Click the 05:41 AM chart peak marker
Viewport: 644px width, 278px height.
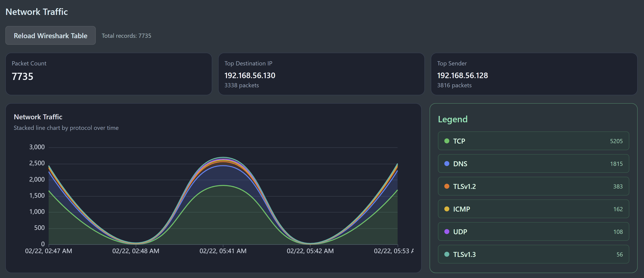[x=223, y=158]
